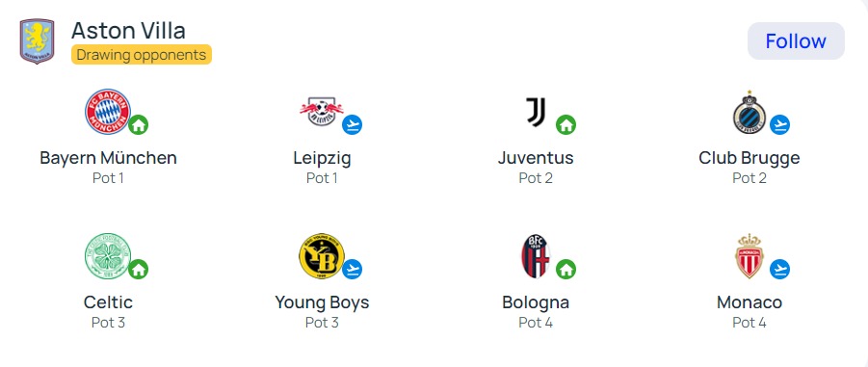This screenshot has height=367, width=868.
Task: Open the Aston Villa team name link
Action: click(x=128, y=31)
